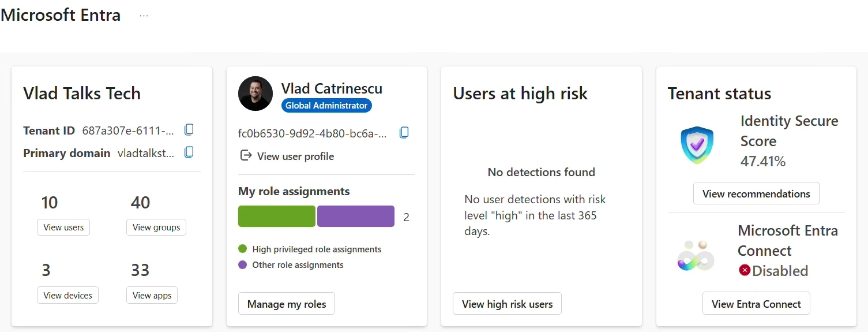868x332 pixels.
Task: Click the Vlad Talks Tech heading
Action: pyautogui.click(x=82, y=94)
